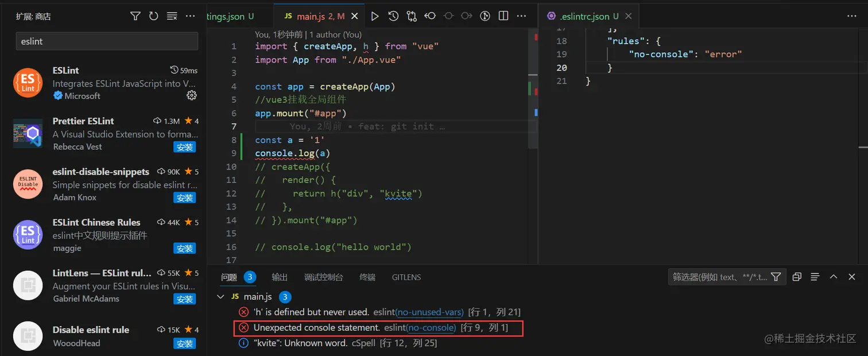Click error icon of no-console problem
Screen dimensions: 868x356
[x=243, y=327]
